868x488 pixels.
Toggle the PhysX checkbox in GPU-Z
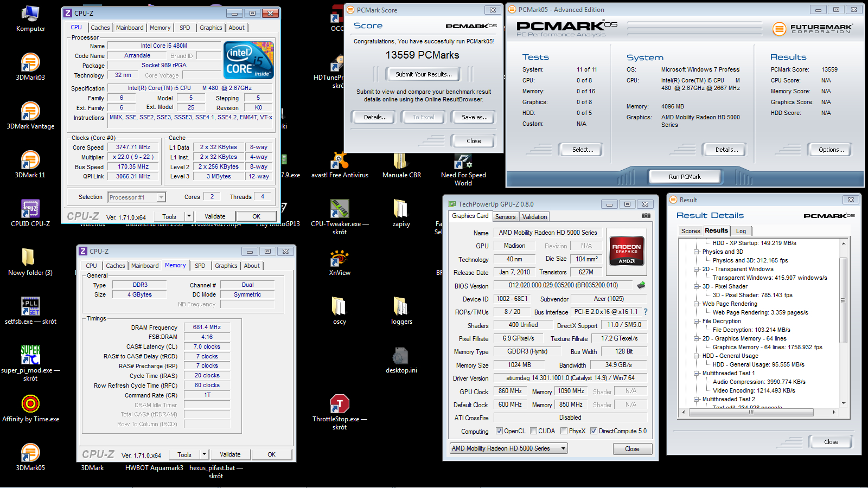tap(564, 431)
